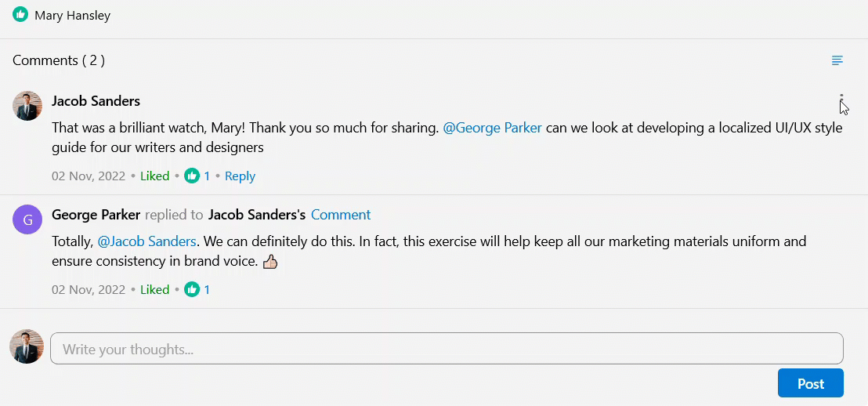Image resolution: width=868 pixels, height=406 pixels.
Task: Open Jacob Sanders's profile photo
Action: (27, 106)
